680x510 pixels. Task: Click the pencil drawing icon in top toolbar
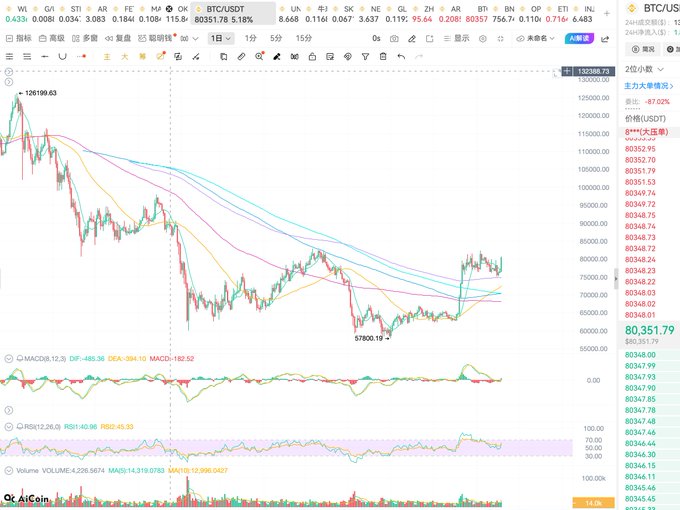412,39
